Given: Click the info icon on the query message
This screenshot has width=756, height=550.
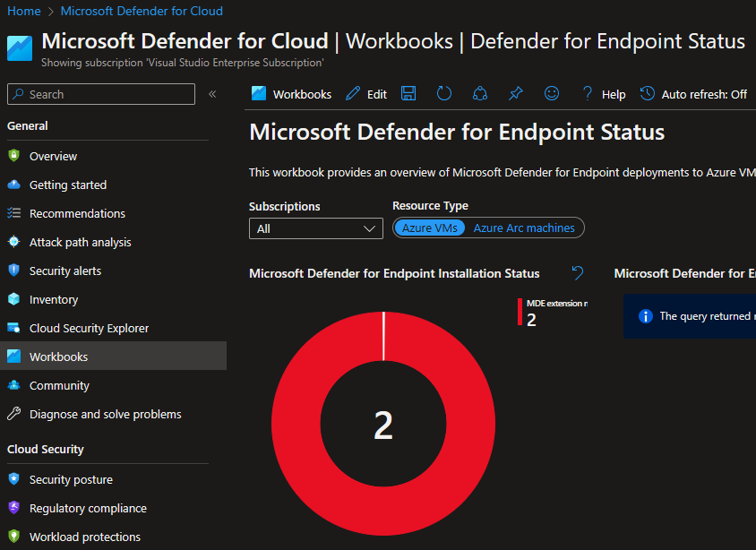Looking at the screenshot, I should tap(644, 315).
